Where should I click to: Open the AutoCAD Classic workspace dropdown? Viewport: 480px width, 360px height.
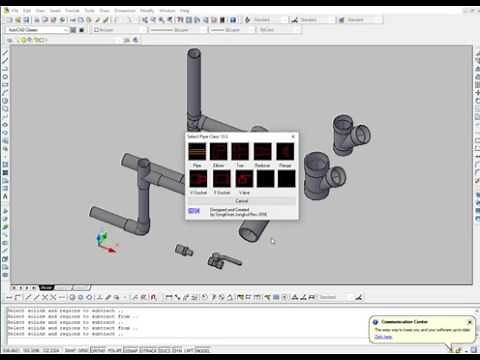pyautogui.click(x=37, y=30)
